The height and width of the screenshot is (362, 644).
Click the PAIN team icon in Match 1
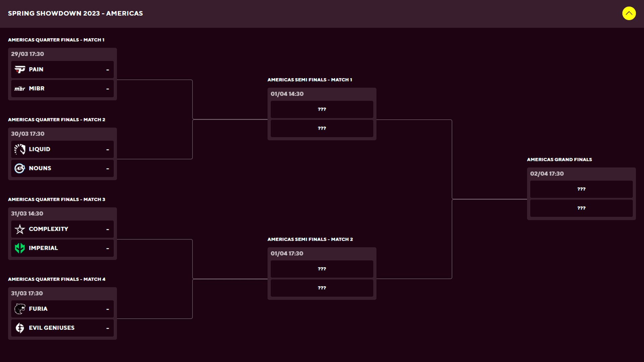pyautogui.click(x=19, y=69)
